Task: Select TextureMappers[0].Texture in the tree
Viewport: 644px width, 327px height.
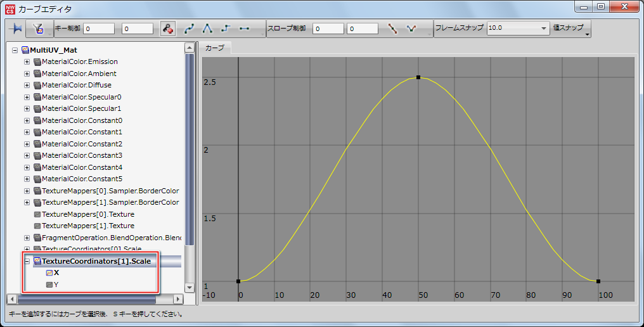Action: pos(87,214)
